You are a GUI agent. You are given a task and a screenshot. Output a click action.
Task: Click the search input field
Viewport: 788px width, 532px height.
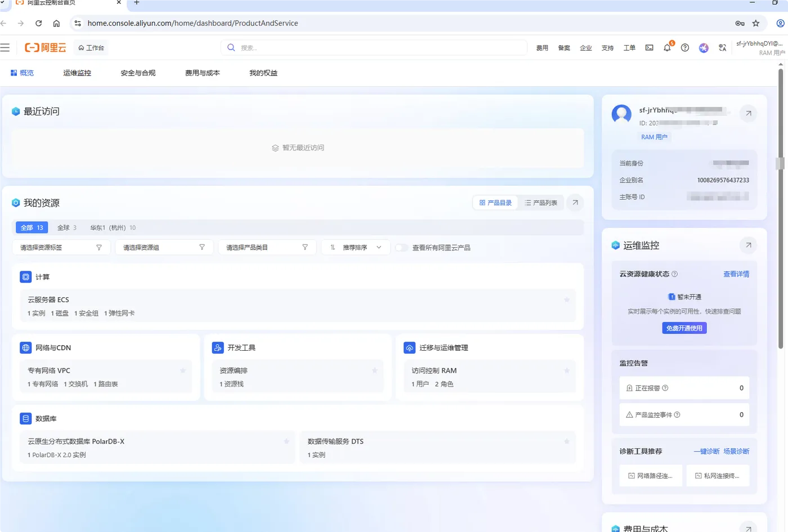tap(374, 48)
